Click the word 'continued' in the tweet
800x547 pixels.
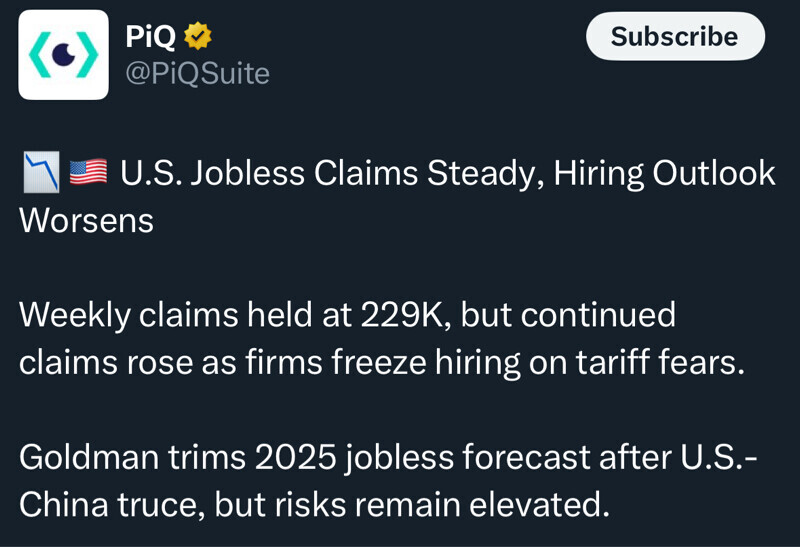coord(598,315)
